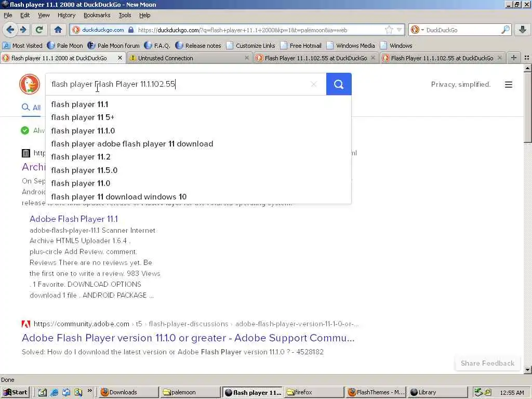Click the community.adobe.com result URL
This screenshot has width=532, height=399.
point(196,324)
